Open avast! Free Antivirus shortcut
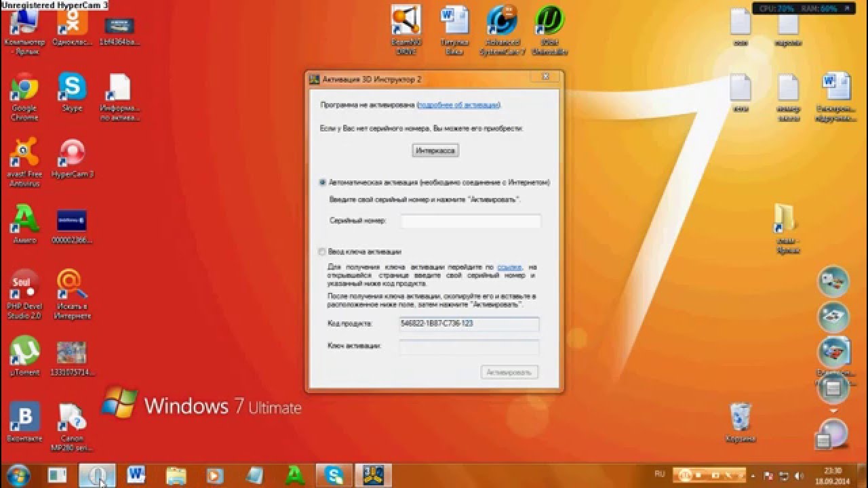Screen dimensions: 868x488 24,163
